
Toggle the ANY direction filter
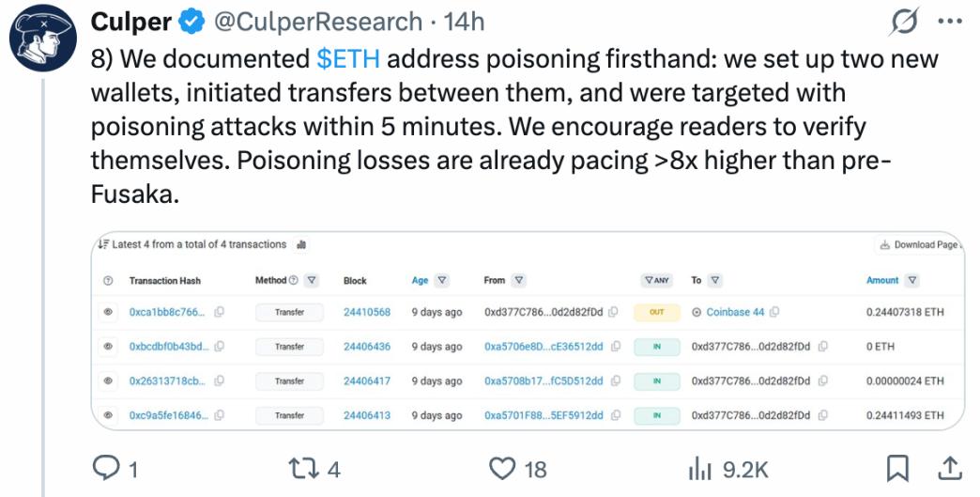(657, 280)
